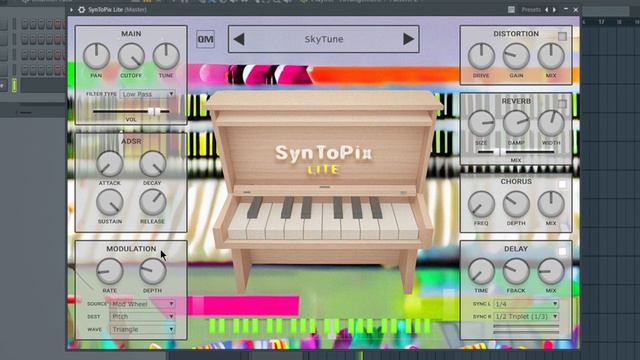Click the SUSTAIN knob
The image size is (640, 360).
click(109, 202)
